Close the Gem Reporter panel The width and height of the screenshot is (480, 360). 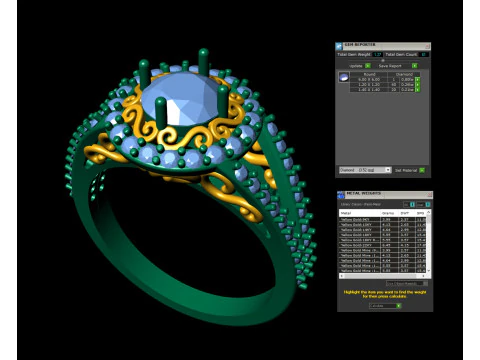tap(427, 46)
